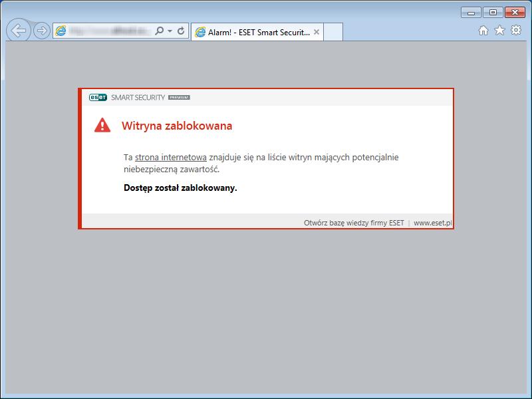Click the Internet Explorer icon in address bar
This screenshot has width=532, height=399.
click(61, 31)
